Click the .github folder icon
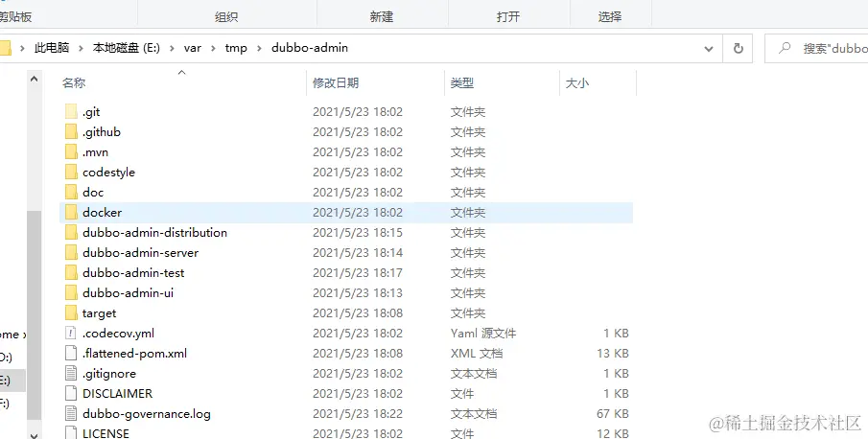 pos(71,131)
